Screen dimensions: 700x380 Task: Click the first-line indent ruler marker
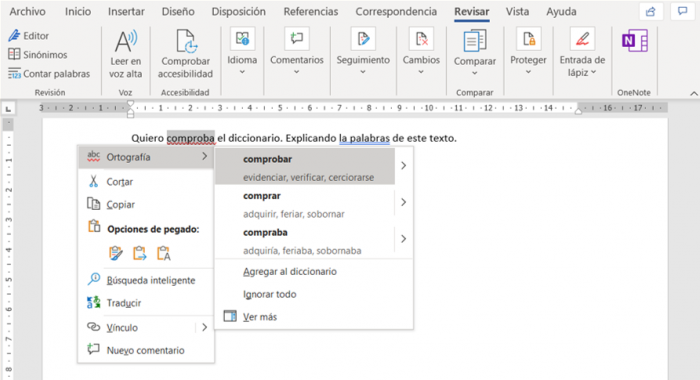click(130, 104)
